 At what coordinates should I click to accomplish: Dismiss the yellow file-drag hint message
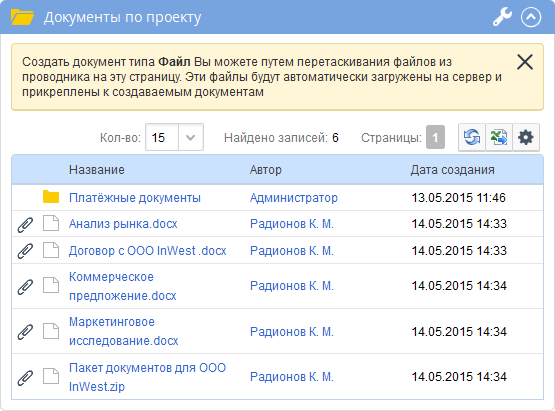point(525,62)
